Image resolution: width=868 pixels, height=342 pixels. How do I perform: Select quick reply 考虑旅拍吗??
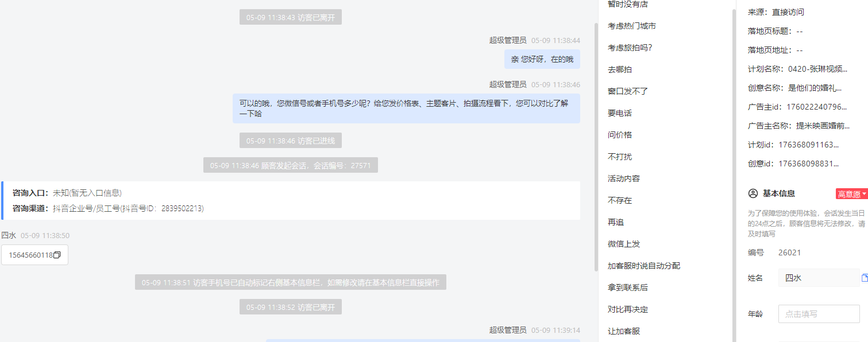[x=630, y=48]
